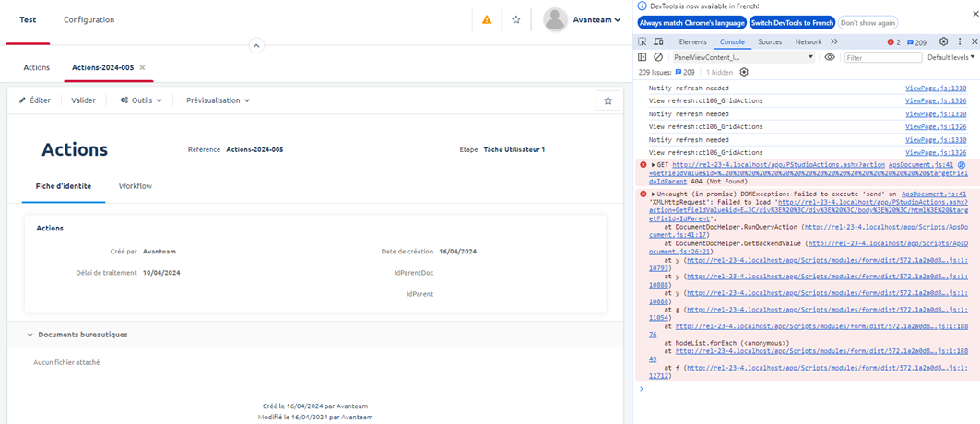Screen dimensions: 980x424
Task: Expand the Prévisualisation dropdown
Action: 218,100
